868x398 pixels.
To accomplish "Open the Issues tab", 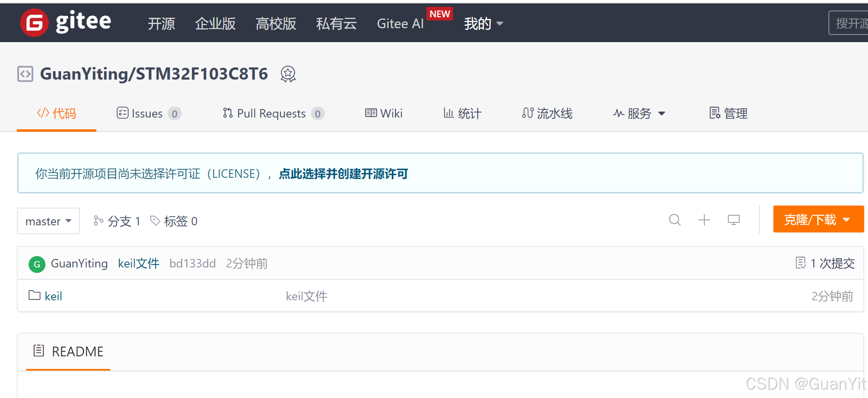I will coord(149,113).
